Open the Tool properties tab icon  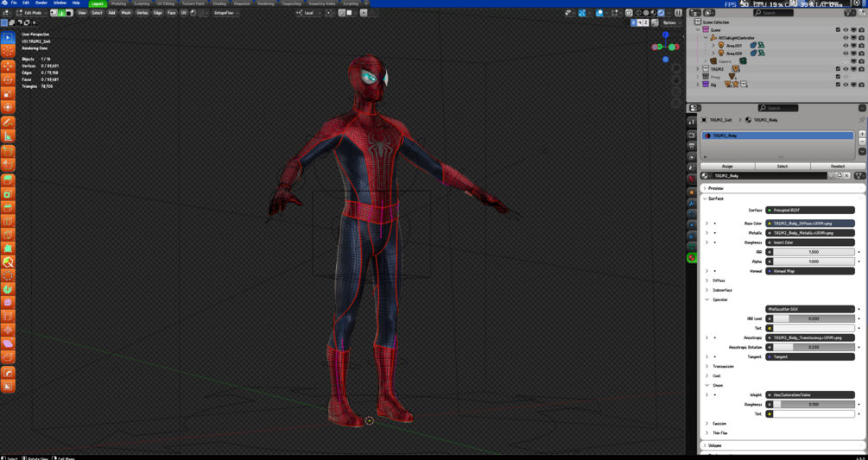coord(692,123)
